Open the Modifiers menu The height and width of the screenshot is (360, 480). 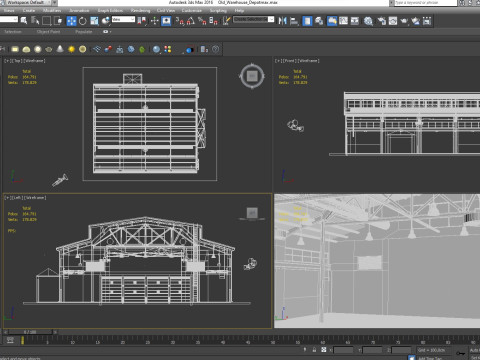pyautogui.click(x=52, y=11)
